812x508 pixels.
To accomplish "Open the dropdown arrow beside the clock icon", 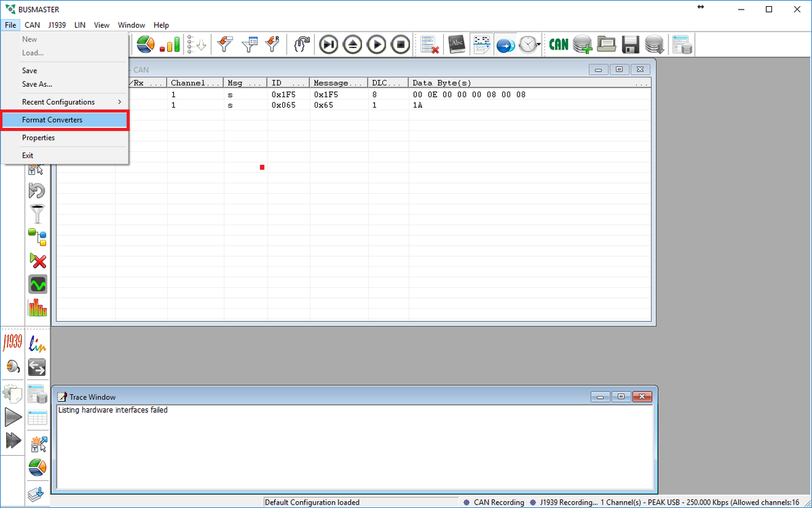I will (x=539, y=45).
